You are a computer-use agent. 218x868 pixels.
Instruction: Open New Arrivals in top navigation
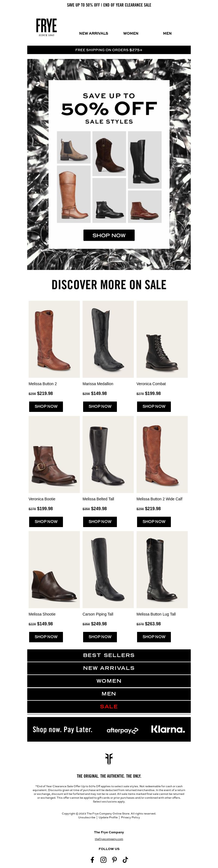[93, 33]
